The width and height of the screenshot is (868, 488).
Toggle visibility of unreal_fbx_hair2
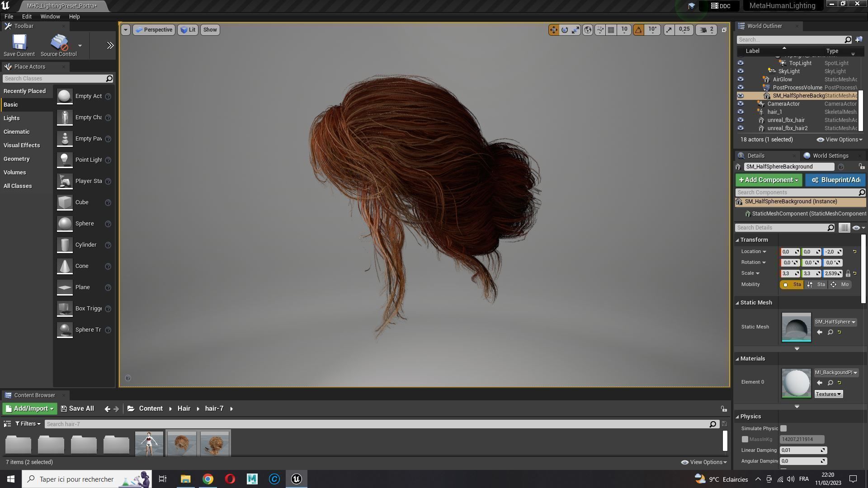[x=741, y=128]
